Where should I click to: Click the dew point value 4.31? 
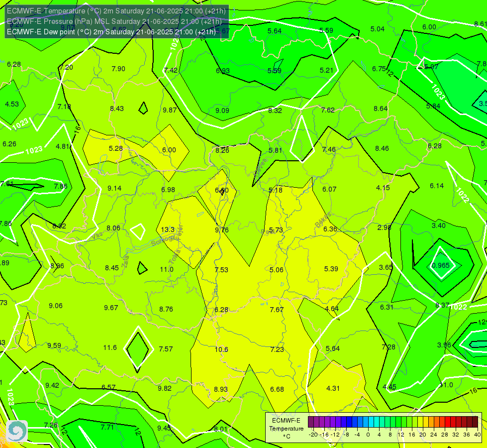(x=333, y=388)
